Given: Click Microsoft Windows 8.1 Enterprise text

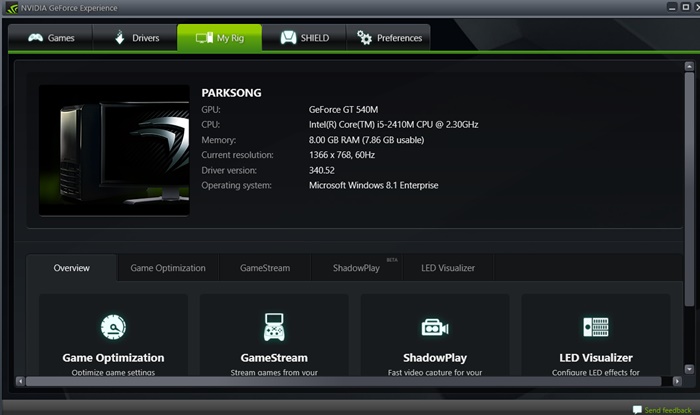Looking at the screenshot, I should pyautogui.click(x=373, y=185).
